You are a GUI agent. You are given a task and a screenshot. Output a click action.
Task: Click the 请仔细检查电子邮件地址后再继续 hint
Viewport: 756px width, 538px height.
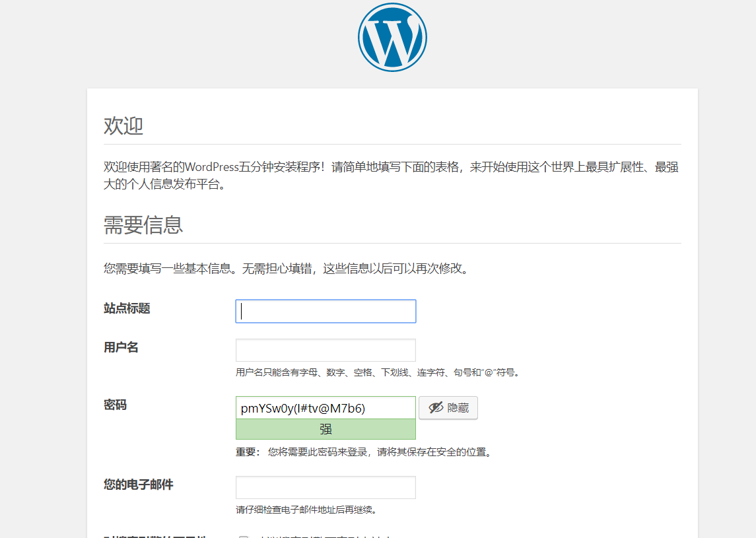tap(307, 510)
